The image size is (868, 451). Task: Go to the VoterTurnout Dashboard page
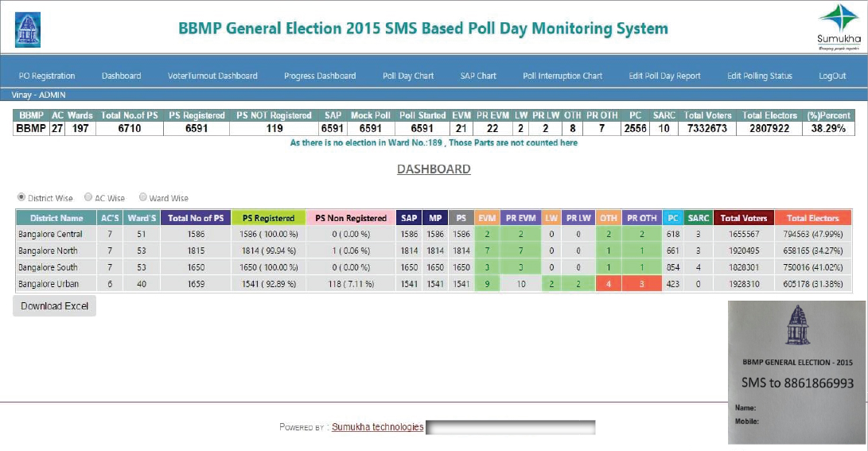[x=212, y=76]
